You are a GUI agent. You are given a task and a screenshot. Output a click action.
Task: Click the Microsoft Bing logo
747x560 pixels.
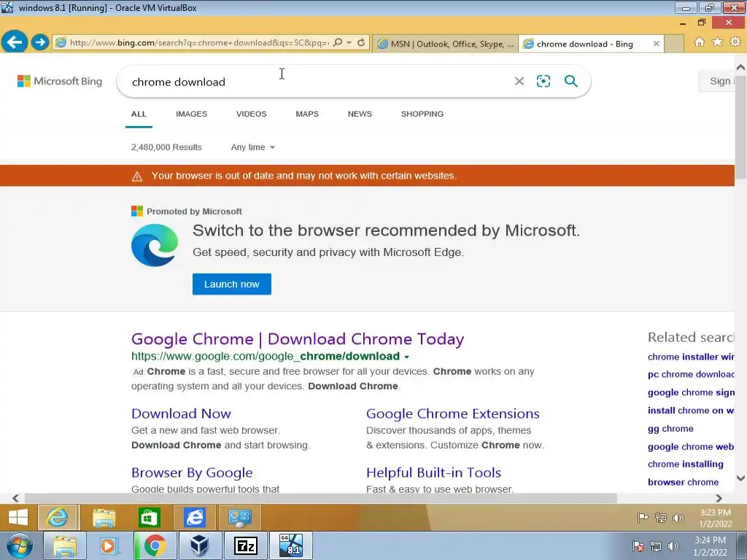pos(60,81)
